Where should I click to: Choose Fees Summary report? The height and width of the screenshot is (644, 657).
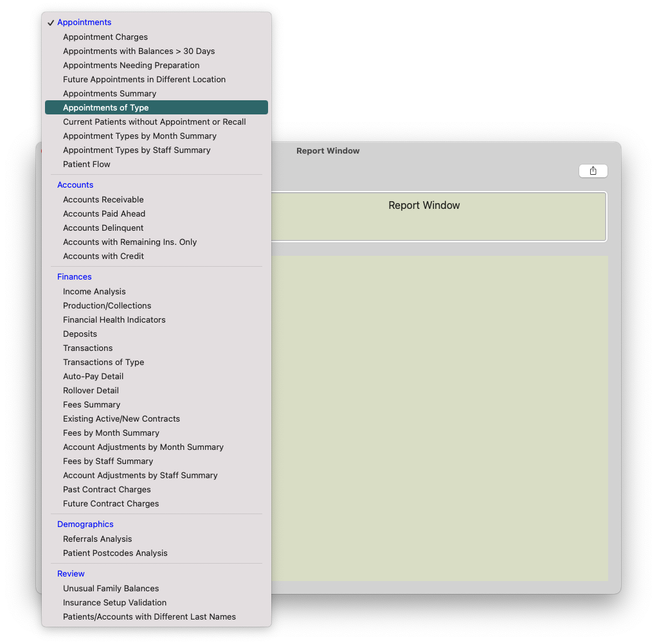point(91,405)
